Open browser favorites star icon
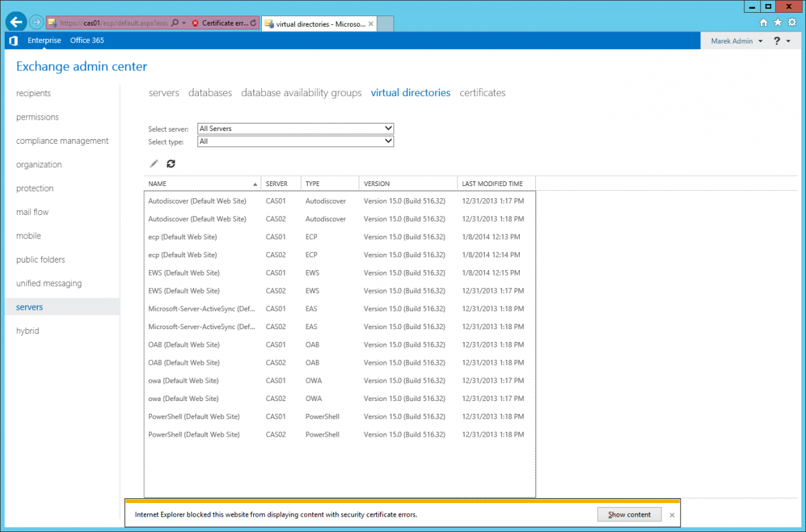 tap(778, 22)
